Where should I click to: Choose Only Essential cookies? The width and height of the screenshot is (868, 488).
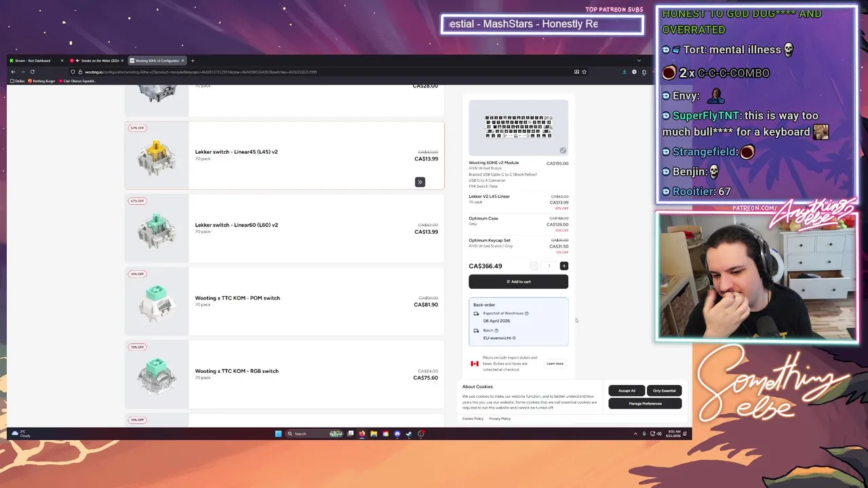(664, 390)
